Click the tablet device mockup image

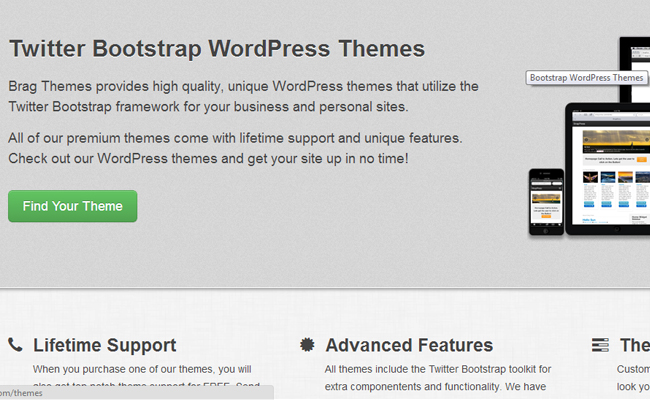coord(608,169)
